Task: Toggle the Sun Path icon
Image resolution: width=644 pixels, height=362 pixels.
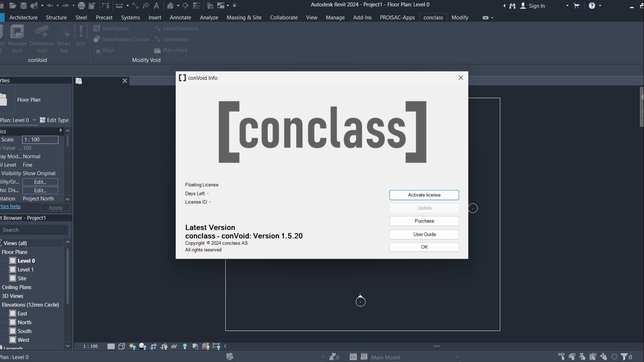Action: (132, 347)
